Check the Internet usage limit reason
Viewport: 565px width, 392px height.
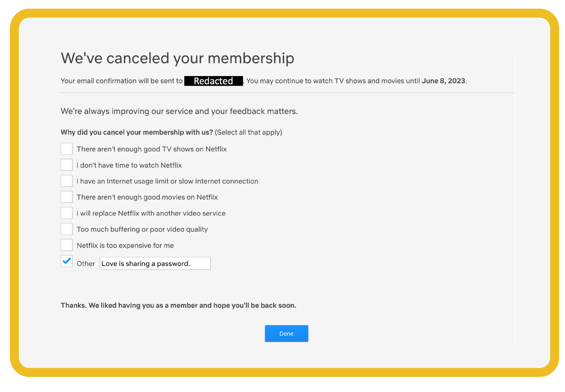66,181
